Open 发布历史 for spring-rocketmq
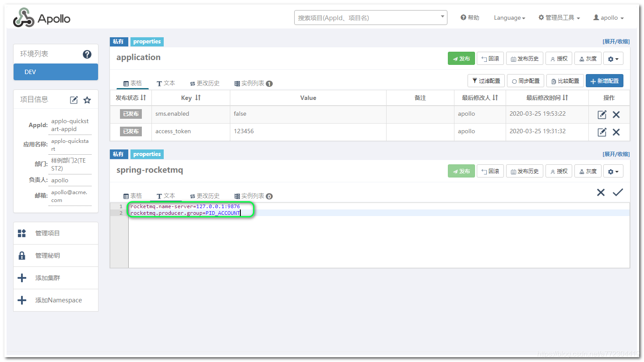This screenshot has height=362, width=644. click(x=524, y=171)
